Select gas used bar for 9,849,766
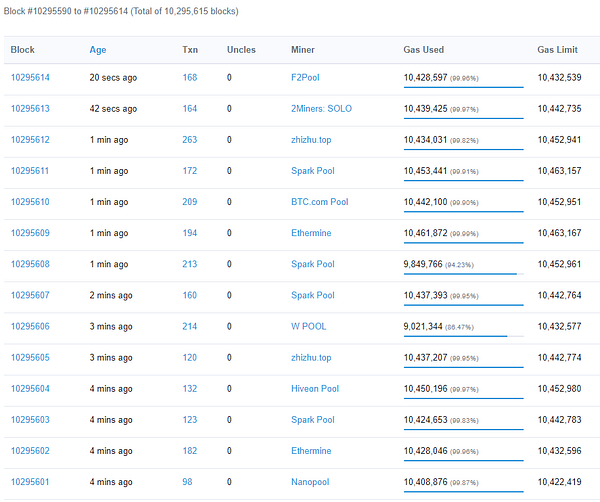 (463, 274)
